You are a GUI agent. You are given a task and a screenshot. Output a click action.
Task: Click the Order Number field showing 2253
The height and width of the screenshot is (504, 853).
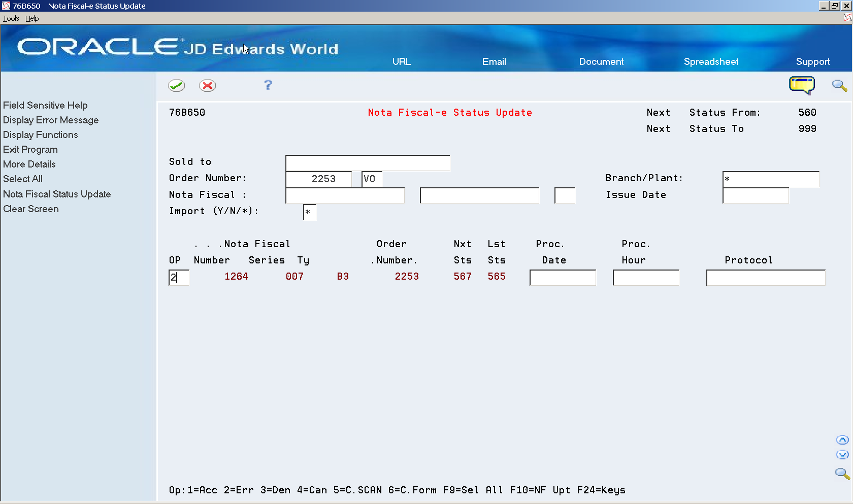click(x=318, y=179)
